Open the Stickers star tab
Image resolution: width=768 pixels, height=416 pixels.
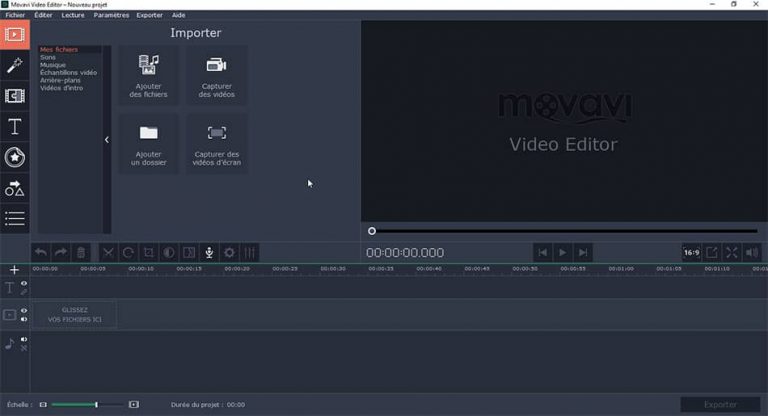tap(15, 157)
